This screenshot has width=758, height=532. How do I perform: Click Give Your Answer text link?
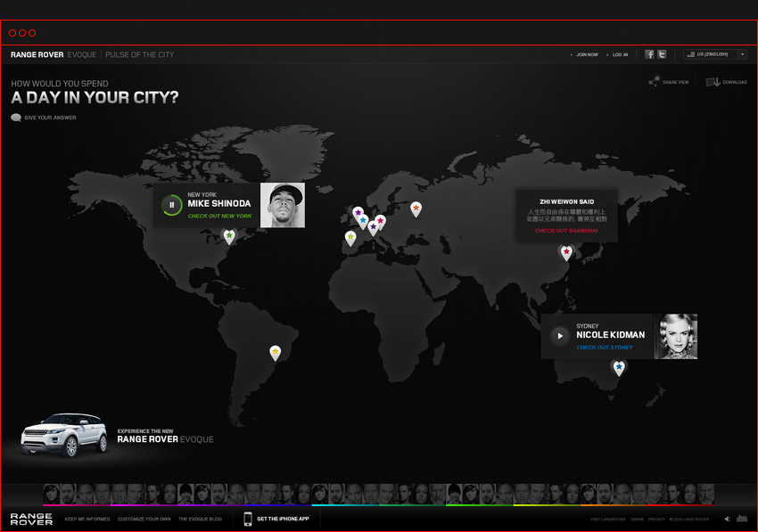click(50, 118)
